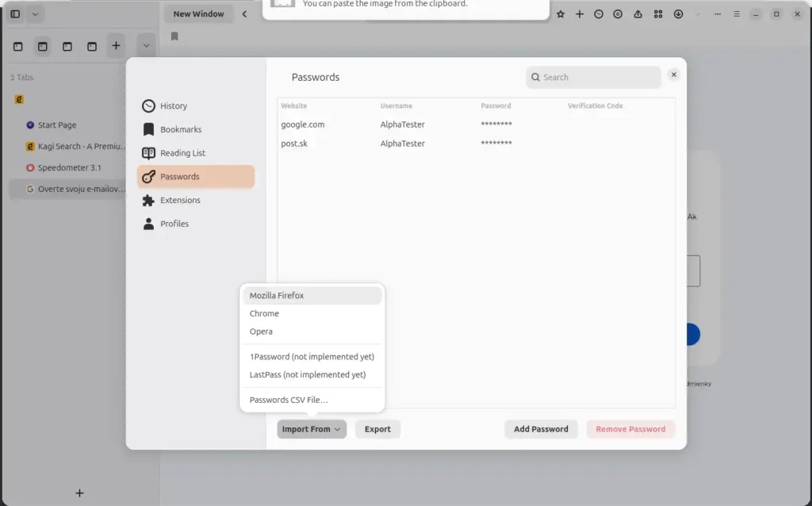
Task: Open browsing history via the clock toolbar icon
Action: click(598, 13)
